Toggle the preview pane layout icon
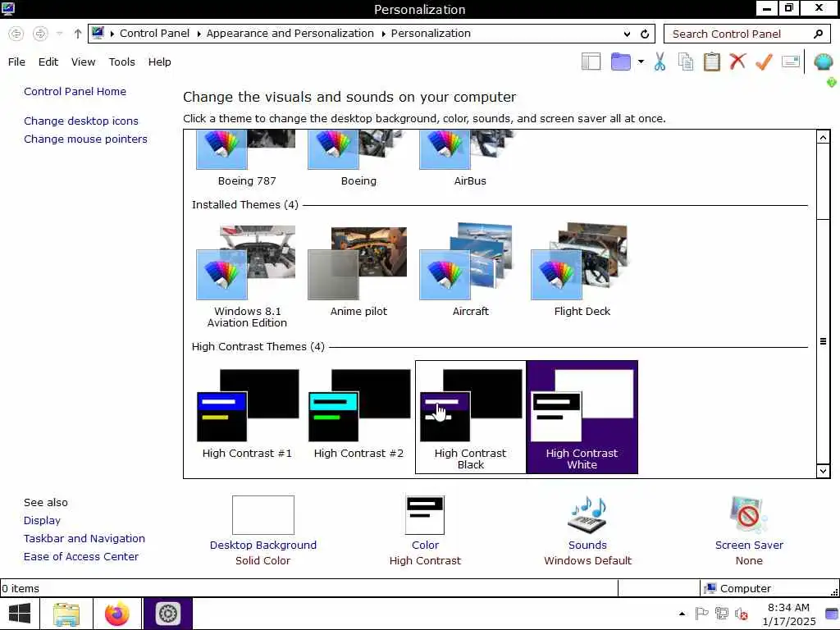This screenshot has width=840, height=630. pos(591,62)
